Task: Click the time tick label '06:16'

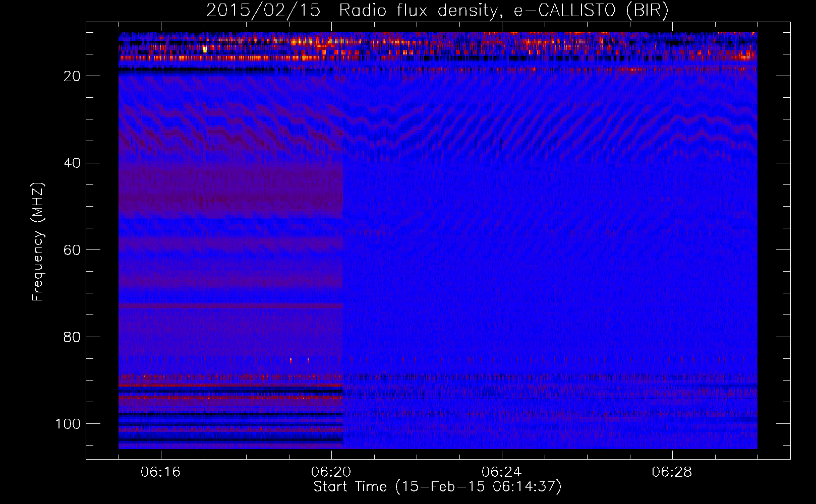Action: coord(160,472)
